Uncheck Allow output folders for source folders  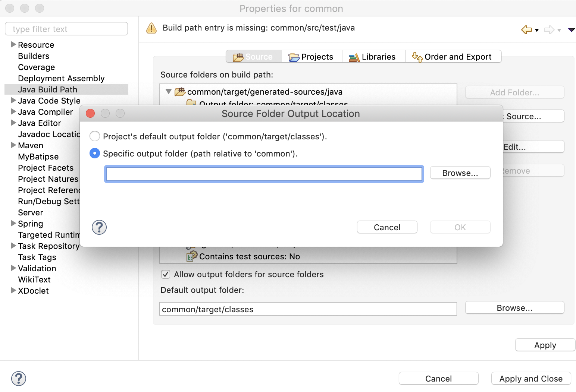click(165, 274)
